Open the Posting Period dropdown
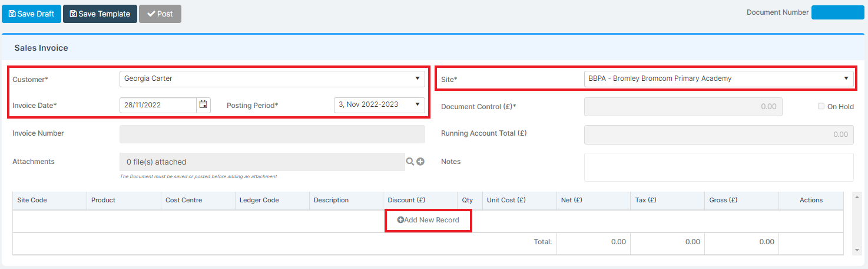The image size is (868, 269). 379,105
